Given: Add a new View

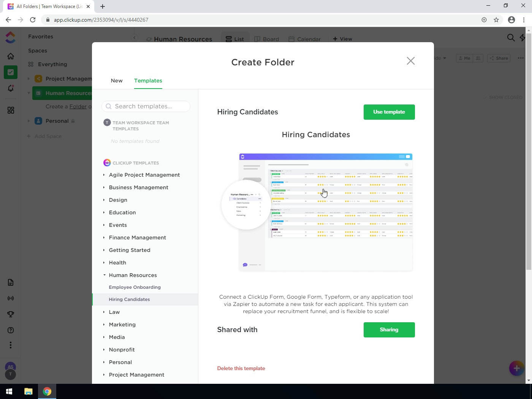Looking at the screenshot, I should [x=342, y=39].
